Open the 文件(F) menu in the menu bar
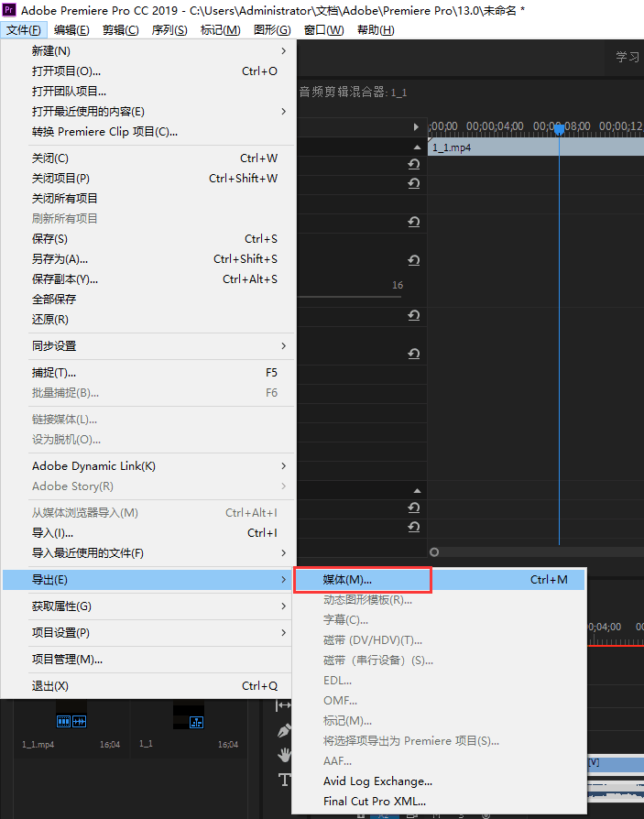This screenshot has height=819, width=644. coord(24,29)
